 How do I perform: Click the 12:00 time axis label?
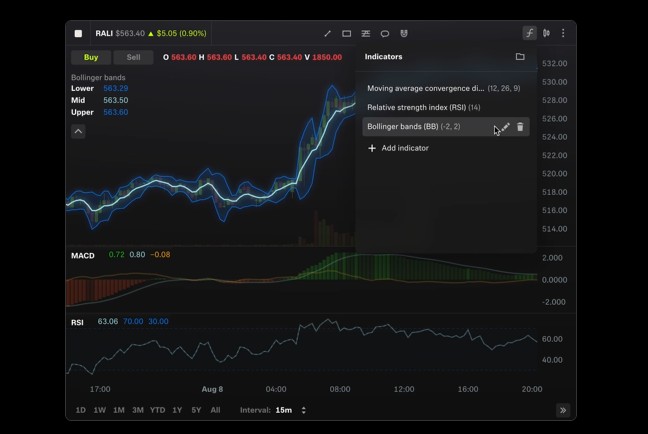404,389
